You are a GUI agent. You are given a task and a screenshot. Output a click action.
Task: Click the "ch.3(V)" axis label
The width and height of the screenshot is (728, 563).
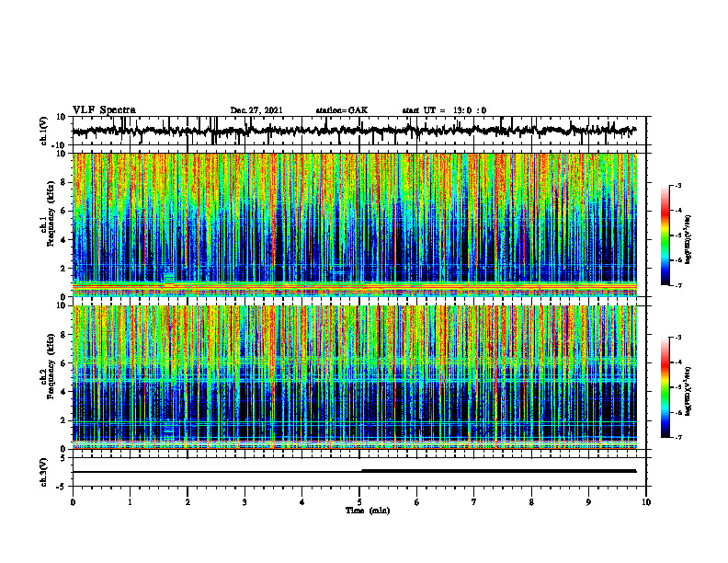click(43, 472)
